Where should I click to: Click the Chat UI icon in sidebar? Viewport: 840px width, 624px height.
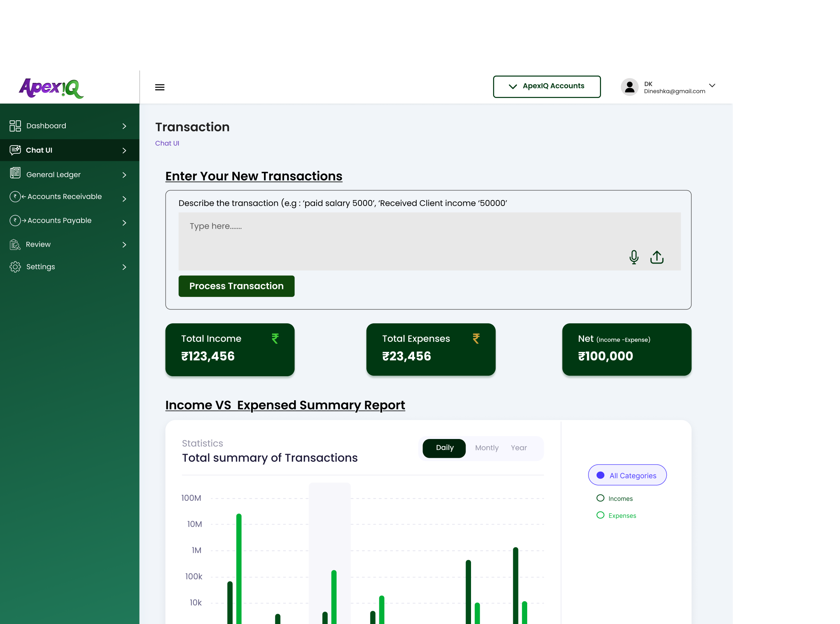(15, 150)
